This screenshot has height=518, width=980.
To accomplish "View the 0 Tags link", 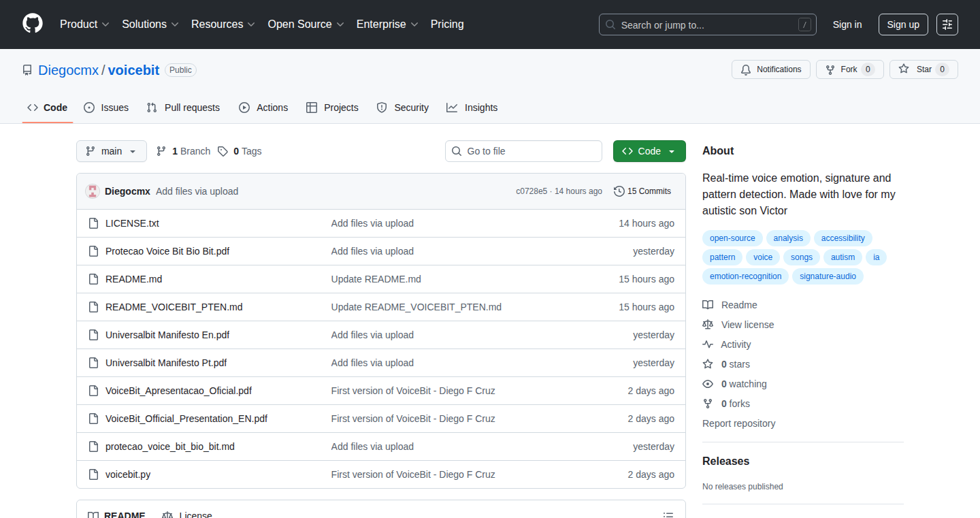I will point(240,151).
